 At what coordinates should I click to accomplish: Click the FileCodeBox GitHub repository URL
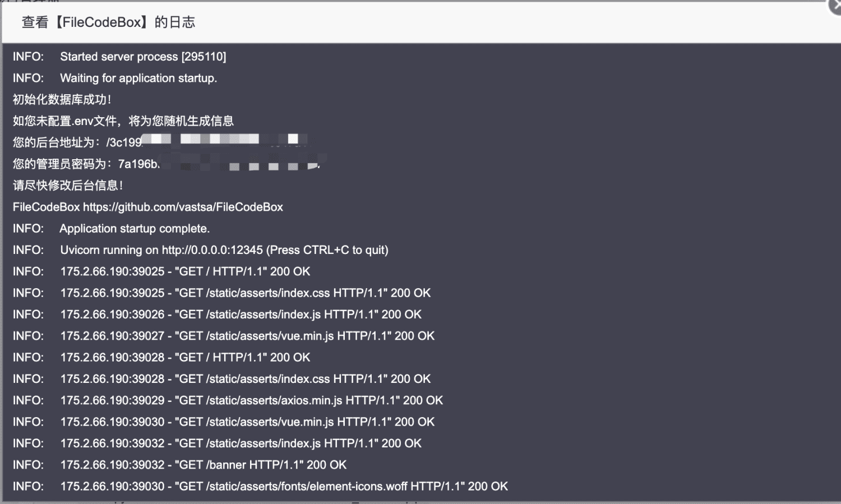click(183, 207)
